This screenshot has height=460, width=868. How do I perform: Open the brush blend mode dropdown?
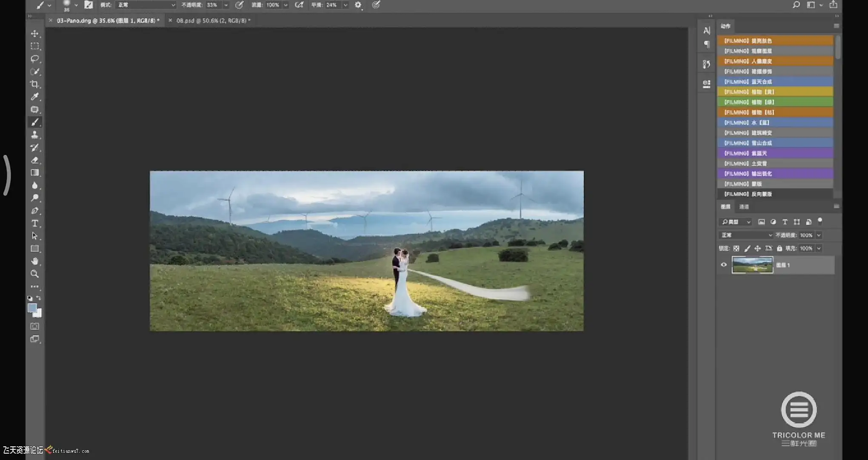pos(146,5)
